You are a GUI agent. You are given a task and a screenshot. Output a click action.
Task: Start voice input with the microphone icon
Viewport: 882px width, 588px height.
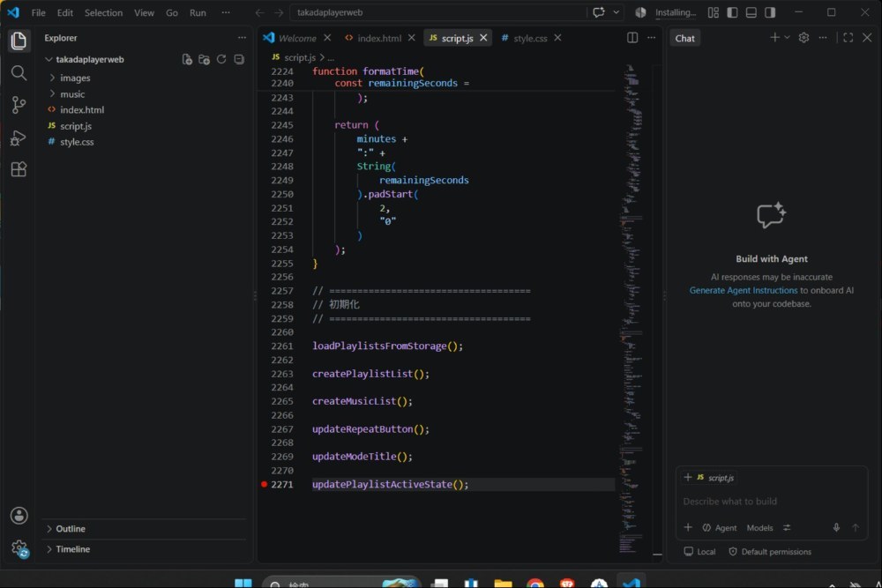(836, 527)
